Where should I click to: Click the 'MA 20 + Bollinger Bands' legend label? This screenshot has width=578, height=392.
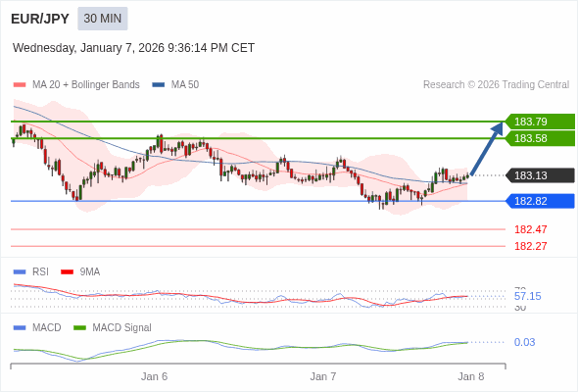tap(86, 85)
